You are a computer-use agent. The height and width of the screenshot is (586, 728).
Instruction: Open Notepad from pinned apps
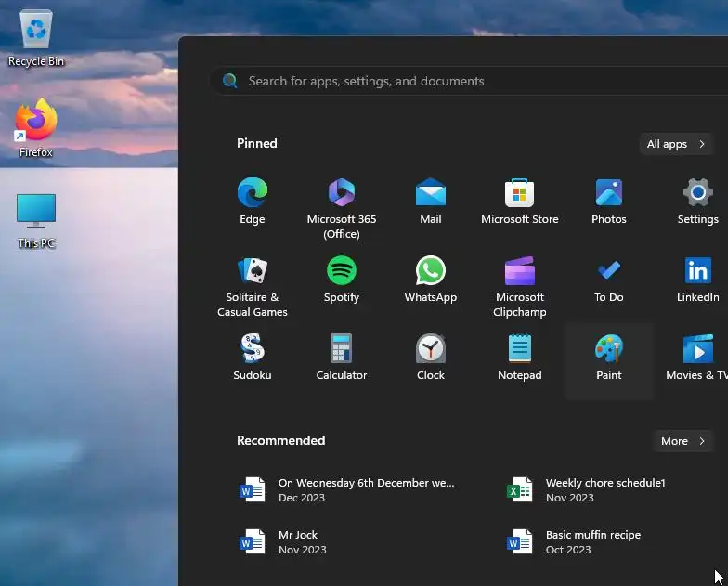(x=520, y=357)
